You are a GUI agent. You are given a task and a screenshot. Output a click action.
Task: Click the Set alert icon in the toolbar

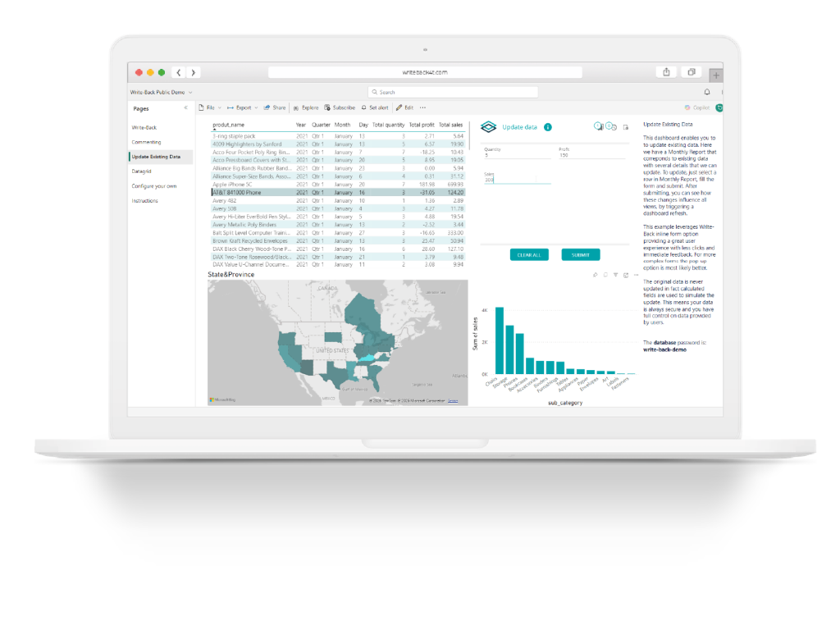point(364,107)
